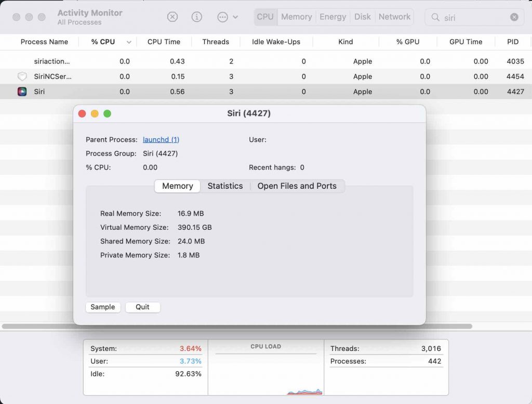Click the ellipsis more options icon
The width and height of the screenshot is (532, 404).
222,17
